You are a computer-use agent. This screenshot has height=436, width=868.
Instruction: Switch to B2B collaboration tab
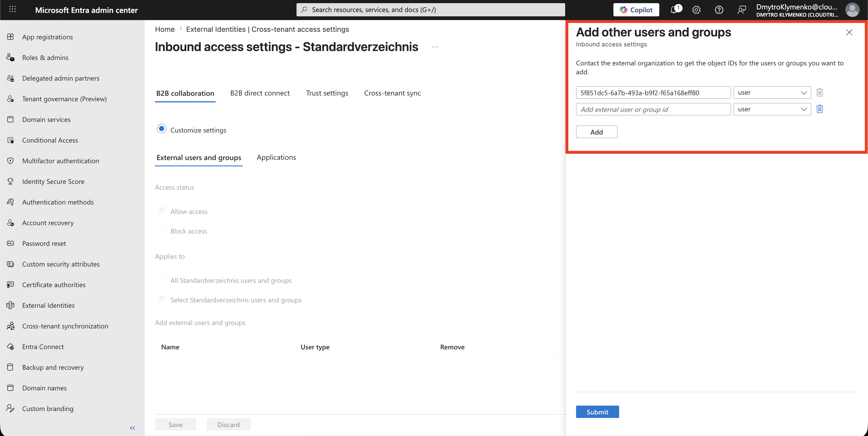(x=185, y=93)
